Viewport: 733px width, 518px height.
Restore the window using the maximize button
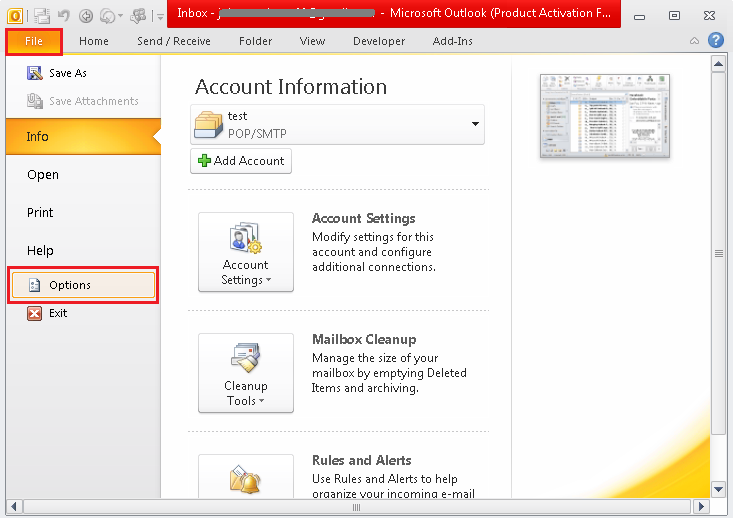point(674,16)
